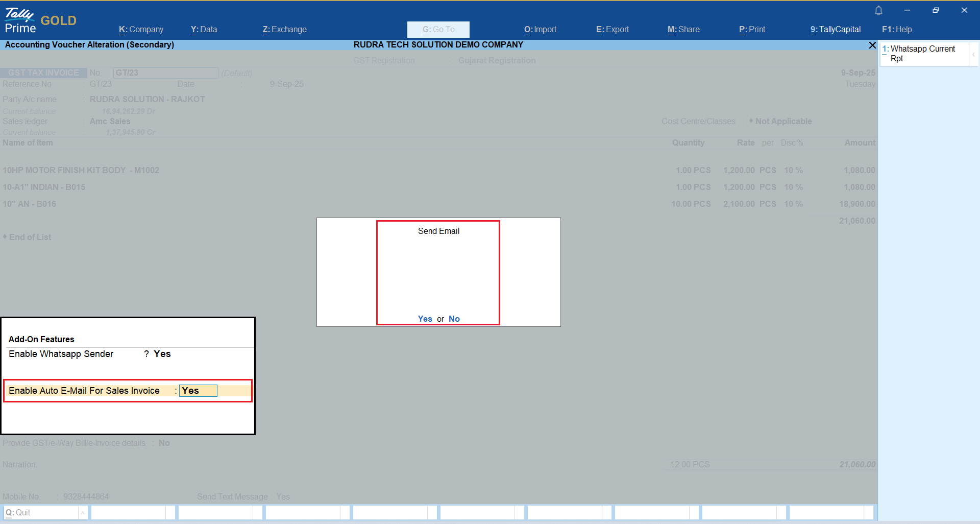Close the voucher alteration screen with X

pyautogui.click(x=872, y=45)
